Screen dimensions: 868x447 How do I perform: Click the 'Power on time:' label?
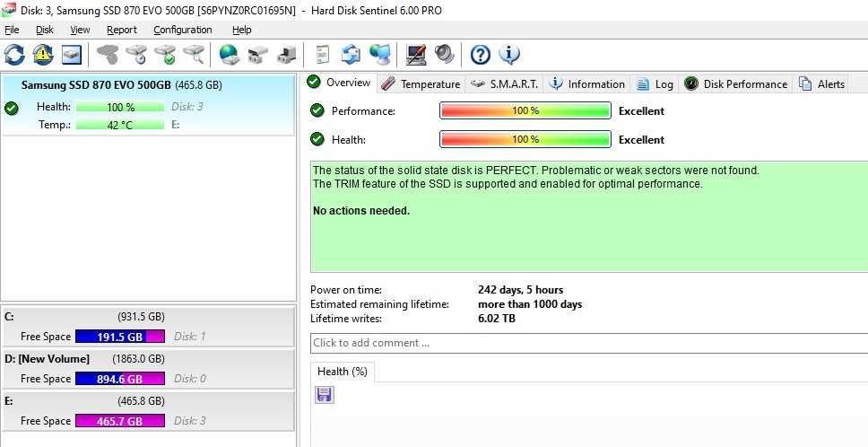click(346, 290)
